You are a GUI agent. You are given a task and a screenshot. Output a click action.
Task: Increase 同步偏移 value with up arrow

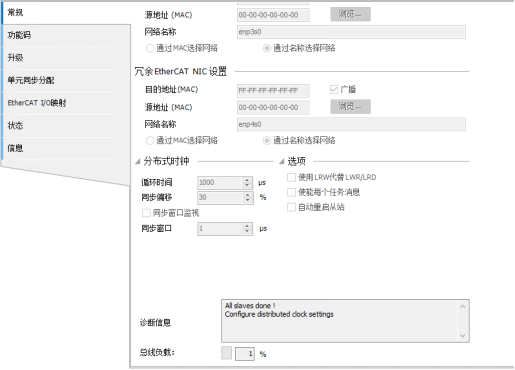pyautogui.click(x=247, y=194)
